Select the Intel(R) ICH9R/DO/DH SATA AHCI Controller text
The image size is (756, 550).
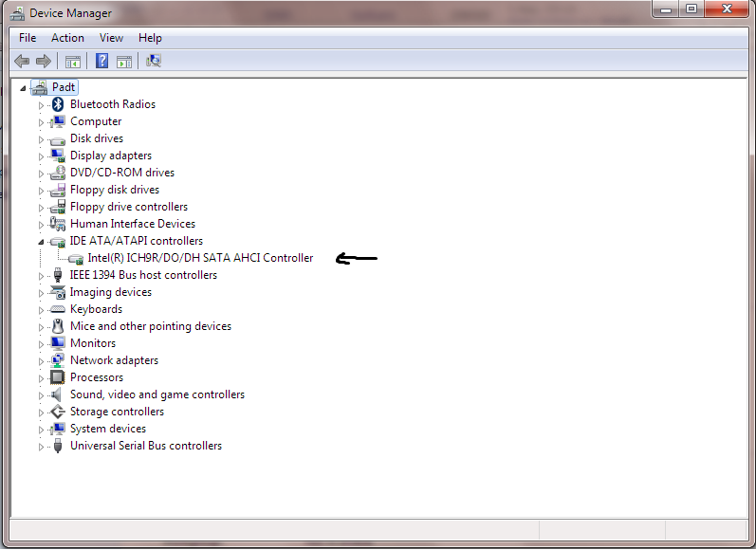(200, 258)
